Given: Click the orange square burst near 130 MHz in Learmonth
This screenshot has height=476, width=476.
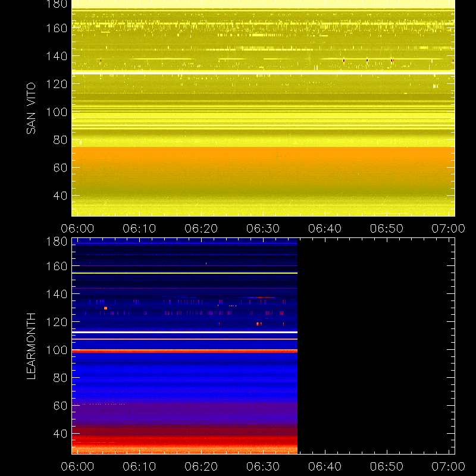Looking at the screenshot, I should 105,308.
